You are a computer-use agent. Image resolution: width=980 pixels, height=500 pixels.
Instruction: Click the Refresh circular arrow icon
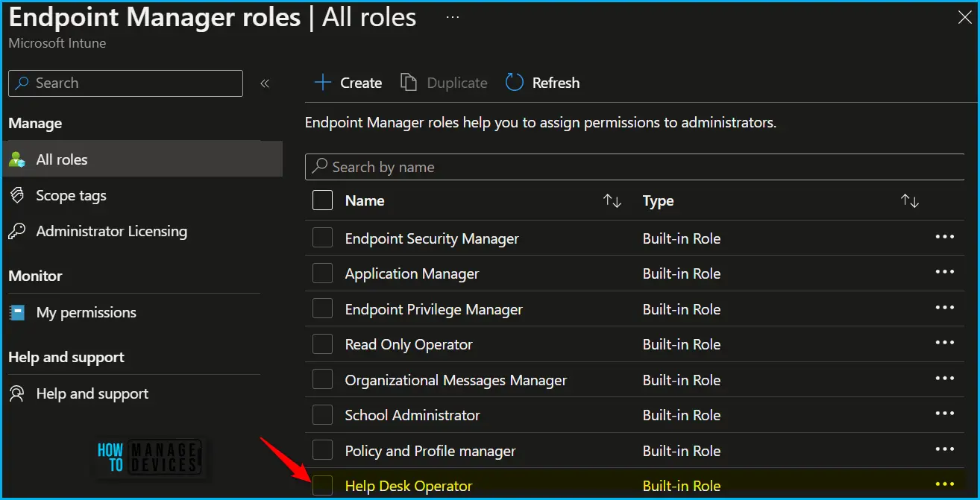(x=514, y=82)
